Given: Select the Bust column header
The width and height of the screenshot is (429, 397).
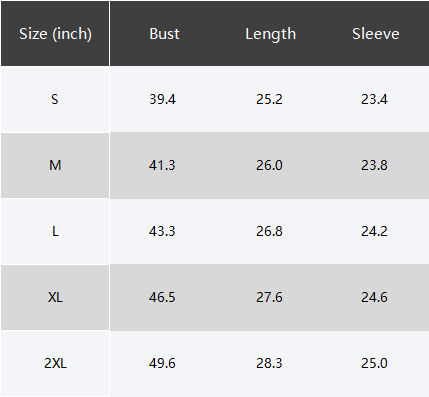Looking at the screenshot, I should [164, 34].
